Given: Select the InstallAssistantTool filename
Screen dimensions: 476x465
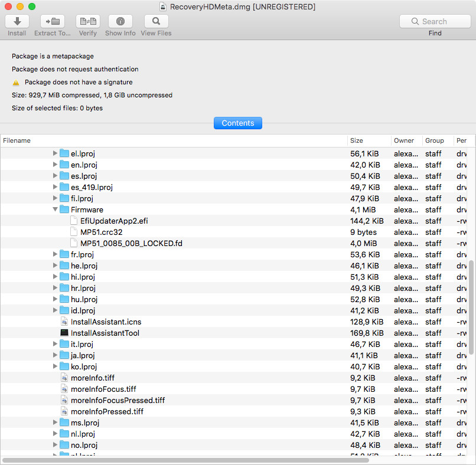Looking at the screenshot, I should [105, 333].
